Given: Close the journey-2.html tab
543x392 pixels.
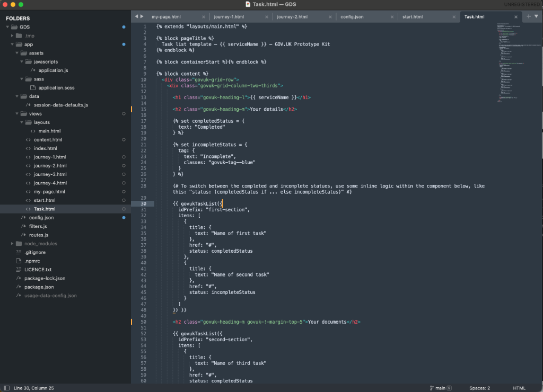Looking at the screenshot, I should [x=330, y=17].
